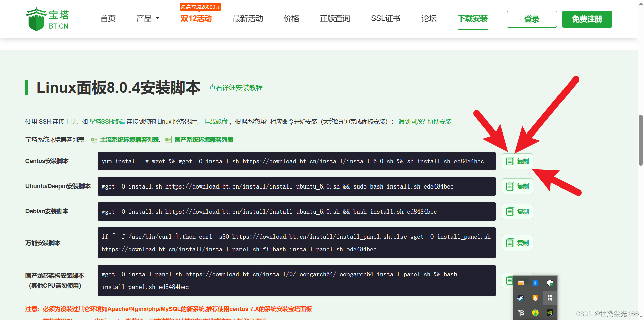Open the TB (TranslucentTB) tray icon
Viewport: 644px width, 320px height.
[521, 313]
